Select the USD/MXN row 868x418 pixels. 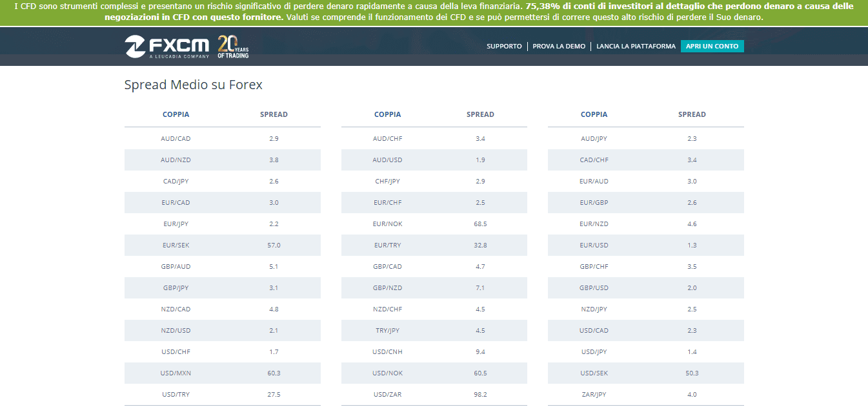pos(222,373)
